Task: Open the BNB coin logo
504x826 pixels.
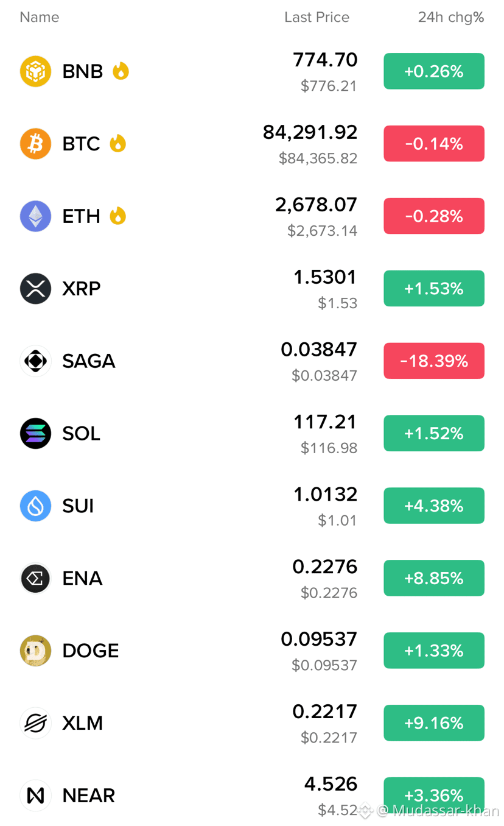Action: click(35, 71)
